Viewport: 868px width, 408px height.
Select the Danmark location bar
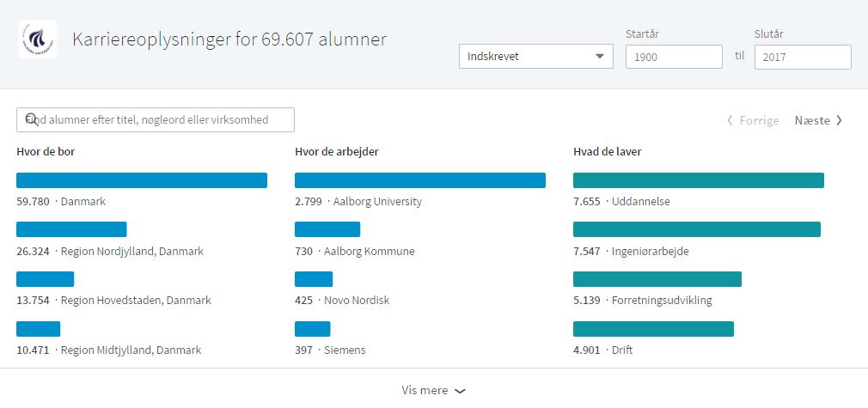click(142, 180)
